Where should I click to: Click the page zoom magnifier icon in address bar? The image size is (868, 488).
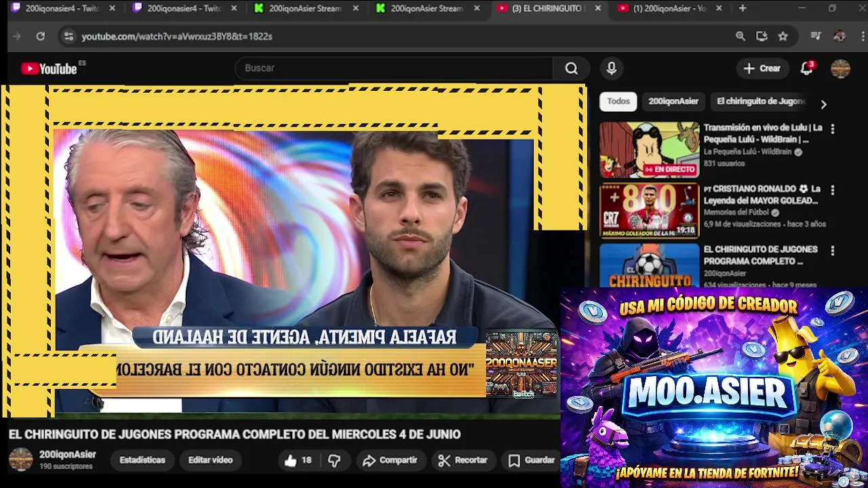741,37
